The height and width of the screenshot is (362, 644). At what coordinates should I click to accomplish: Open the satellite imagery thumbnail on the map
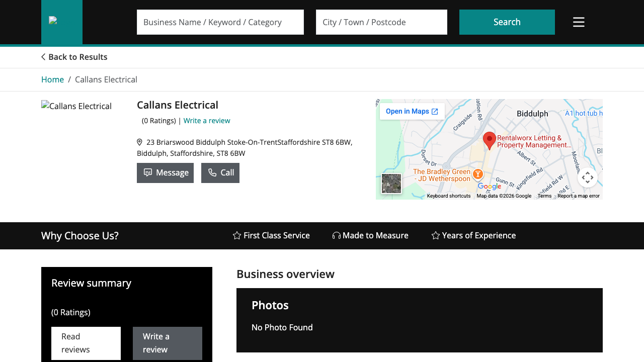pos(391,183)
